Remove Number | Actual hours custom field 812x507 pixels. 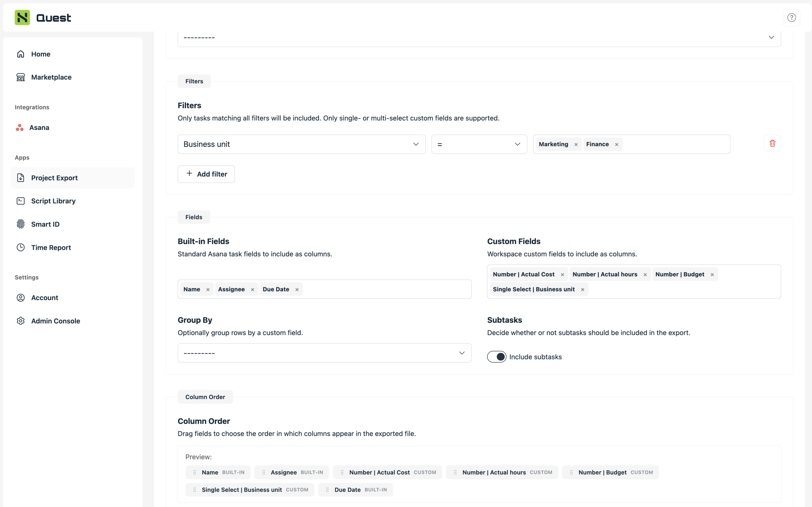point(645,275)
